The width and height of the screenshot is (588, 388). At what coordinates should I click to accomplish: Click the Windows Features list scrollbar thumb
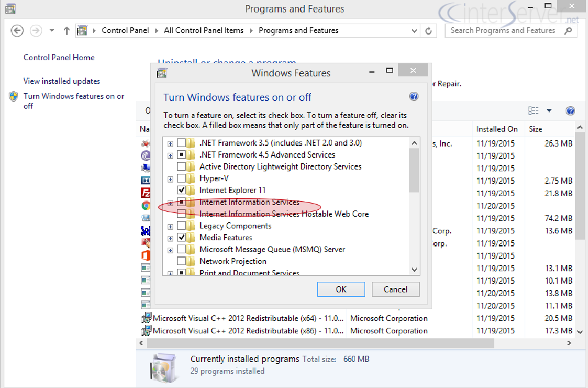click(414, 171)
